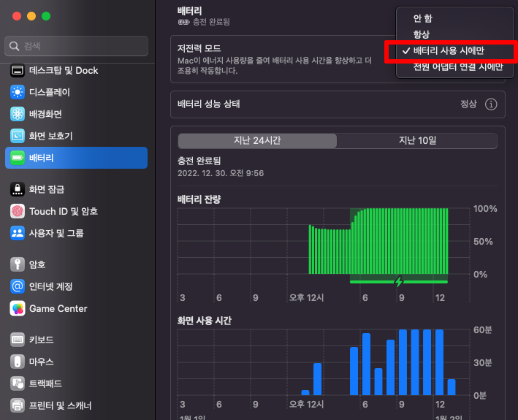Screen dimensions: 518x420
Task: Select 배터리 in the sidebar
Action: pyautogui.click(x=76, y=158)
